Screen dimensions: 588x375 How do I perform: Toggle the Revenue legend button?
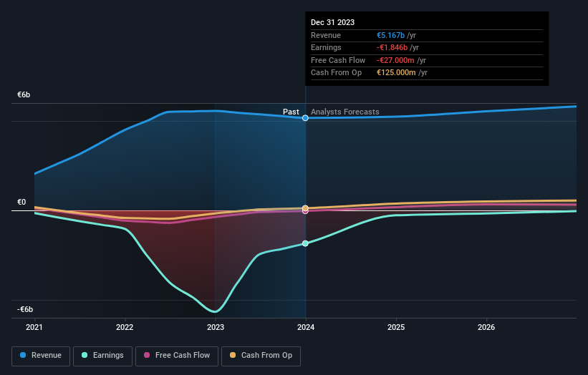[41, 356]
